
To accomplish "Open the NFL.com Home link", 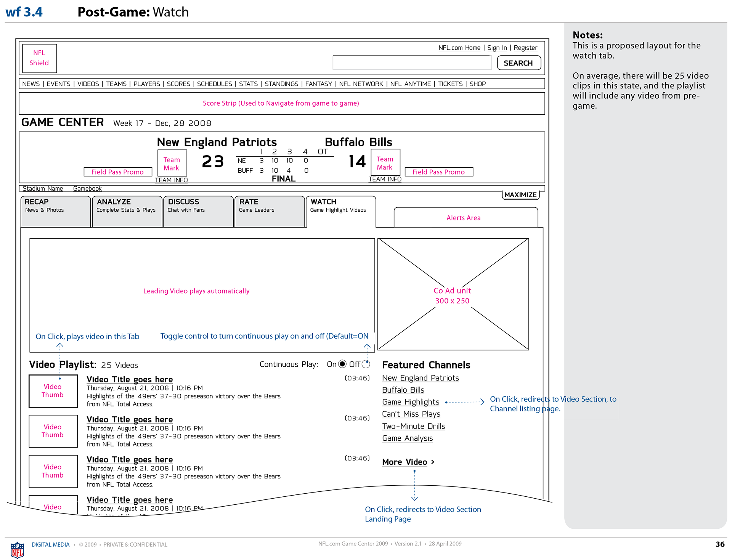I will 459,48.
